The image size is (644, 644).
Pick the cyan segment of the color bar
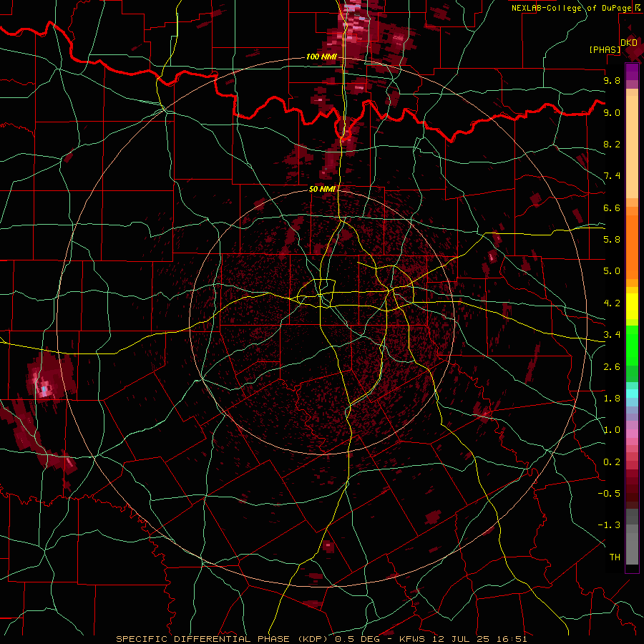632,394
